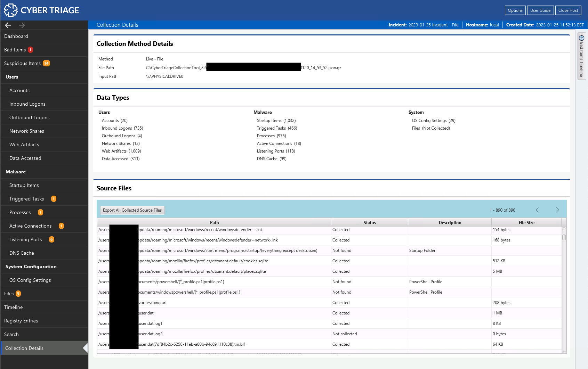
Task: Sort by the File Size column header
Action: 526,223
